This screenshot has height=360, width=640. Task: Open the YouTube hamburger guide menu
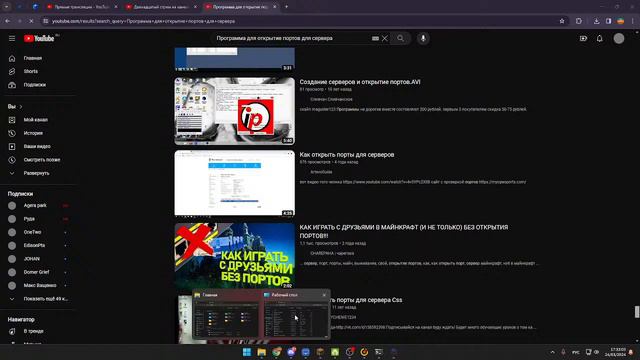pos(12,38)
